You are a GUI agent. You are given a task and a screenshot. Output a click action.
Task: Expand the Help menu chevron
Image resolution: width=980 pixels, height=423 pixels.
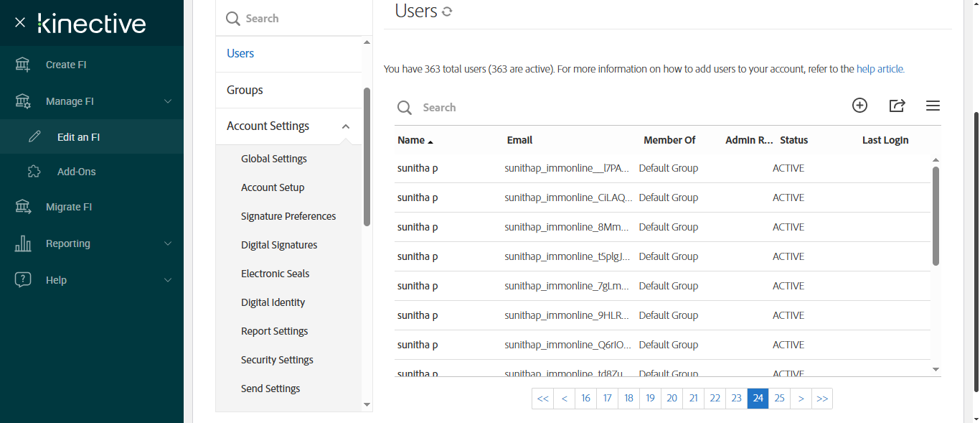pyautogui.click(x=168, y=280)
